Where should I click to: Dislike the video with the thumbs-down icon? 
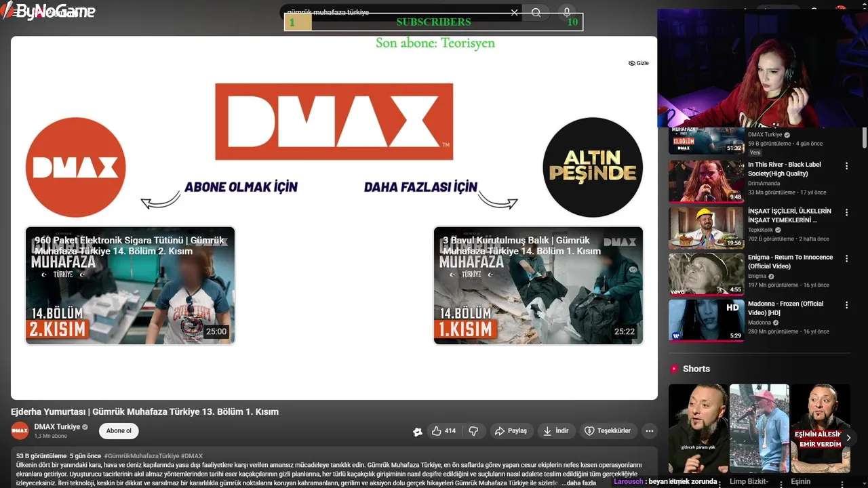tap(473, 431)
